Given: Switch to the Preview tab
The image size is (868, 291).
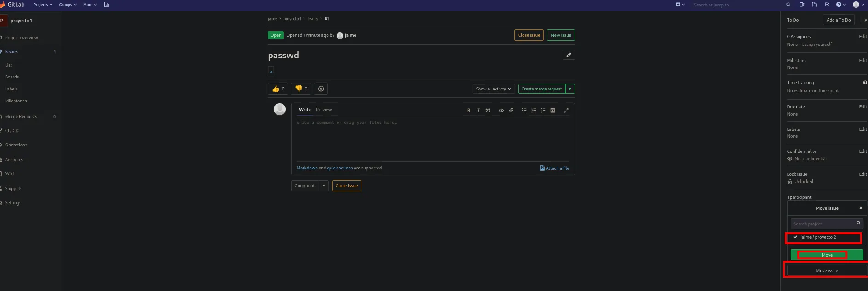Looking at the screenshot, I should pyautogui.click(x=324, y=110).
